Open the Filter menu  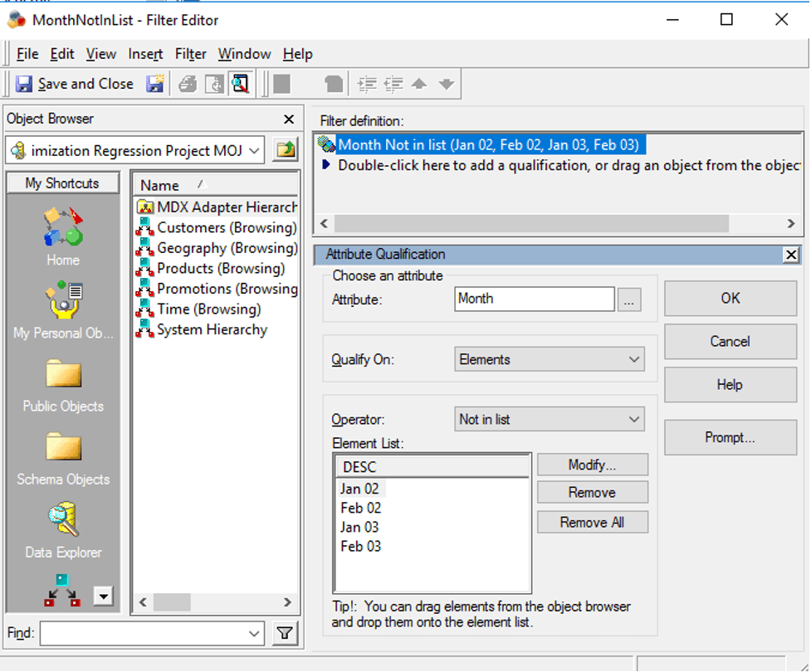[190, 54]
